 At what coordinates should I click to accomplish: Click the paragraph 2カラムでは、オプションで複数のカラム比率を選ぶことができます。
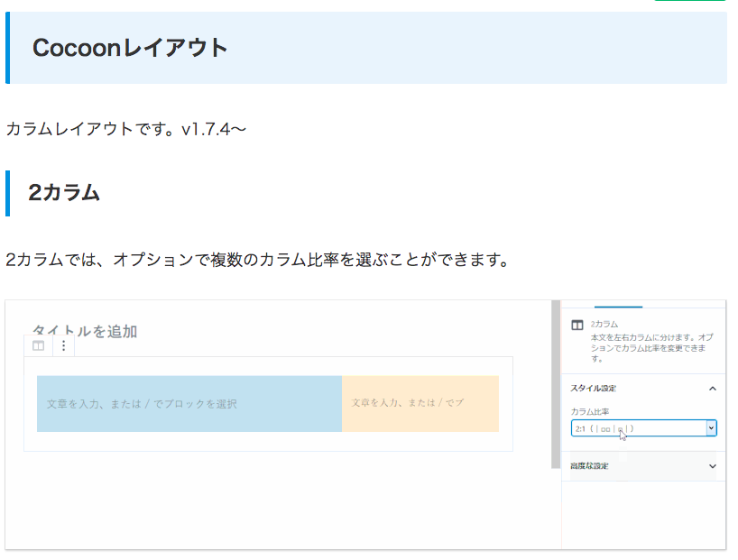point(257,260)
